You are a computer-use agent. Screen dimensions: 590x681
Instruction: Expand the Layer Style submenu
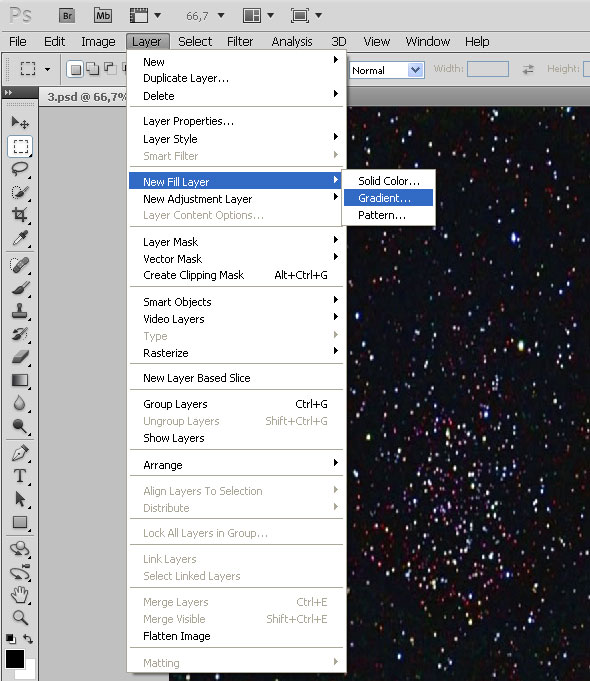[x=237, y=139]
